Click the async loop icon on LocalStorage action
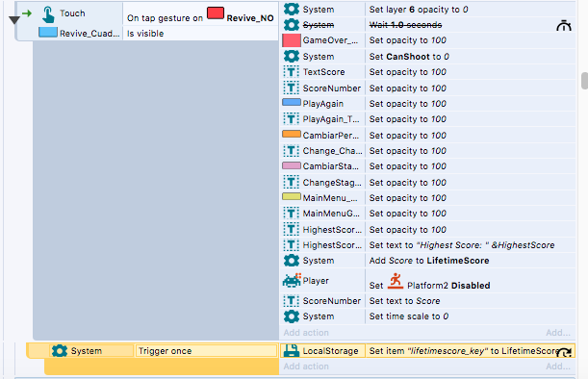588x379 pixels. click(x=564, y=352)
